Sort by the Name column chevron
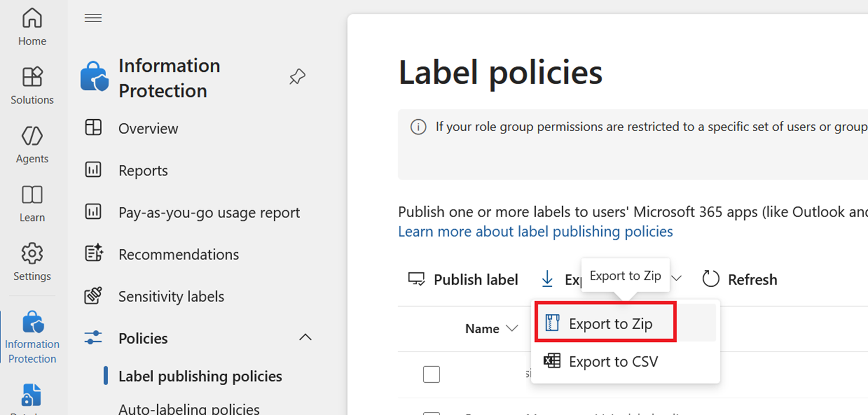Screen dimensions: 868x415 [x=511, y=329]
